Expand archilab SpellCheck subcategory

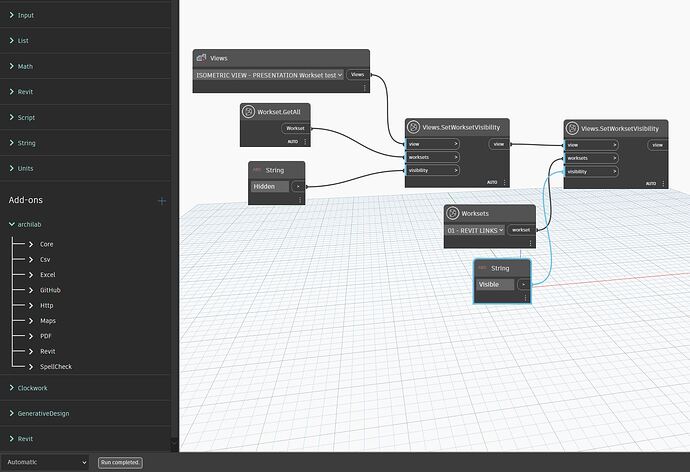(31, 366)
